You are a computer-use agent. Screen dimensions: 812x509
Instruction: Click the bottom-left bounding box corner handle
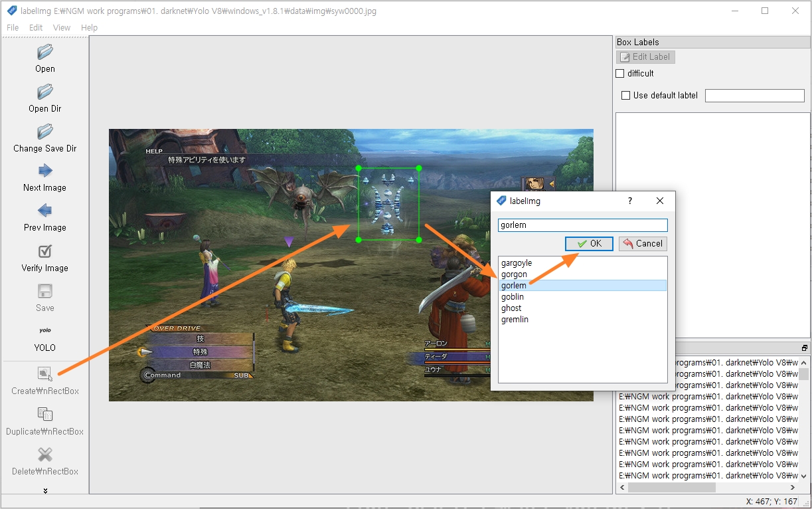[359, 240]
